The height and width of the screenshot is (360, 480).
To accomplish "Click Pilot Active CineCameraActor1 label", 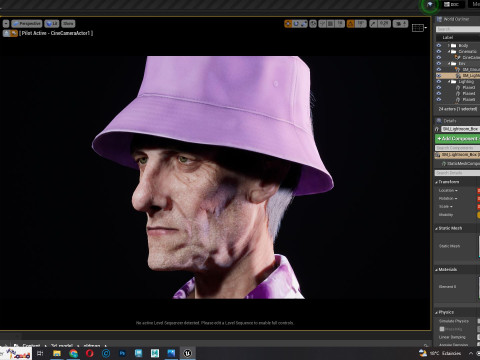I will pos(56,33).
